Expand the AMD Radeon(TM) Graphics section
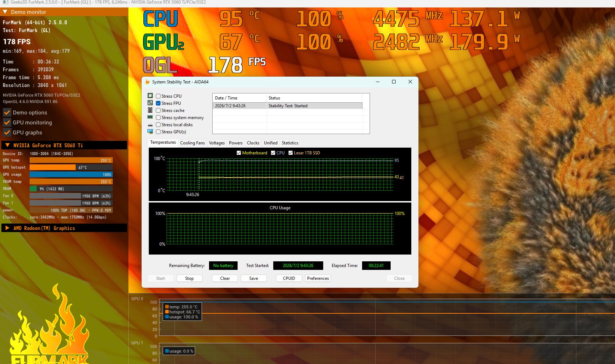 click(x=7, y=228)
